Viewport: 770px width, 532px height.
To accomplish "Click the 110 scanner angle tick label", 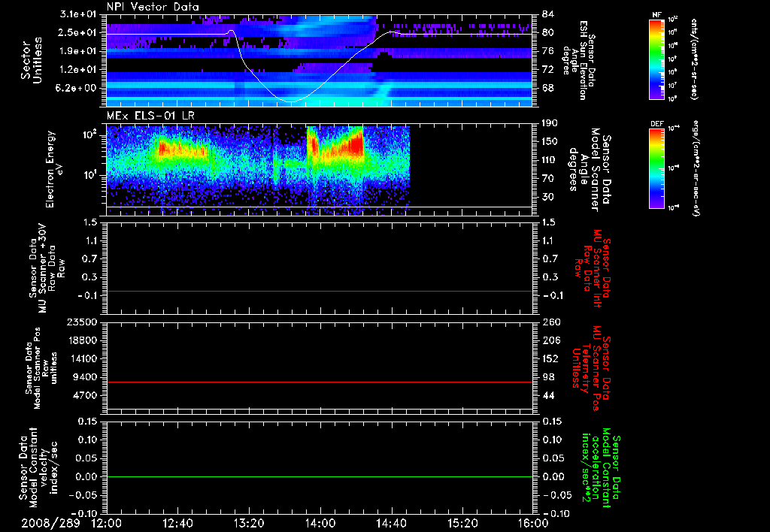I will (550, 160).
